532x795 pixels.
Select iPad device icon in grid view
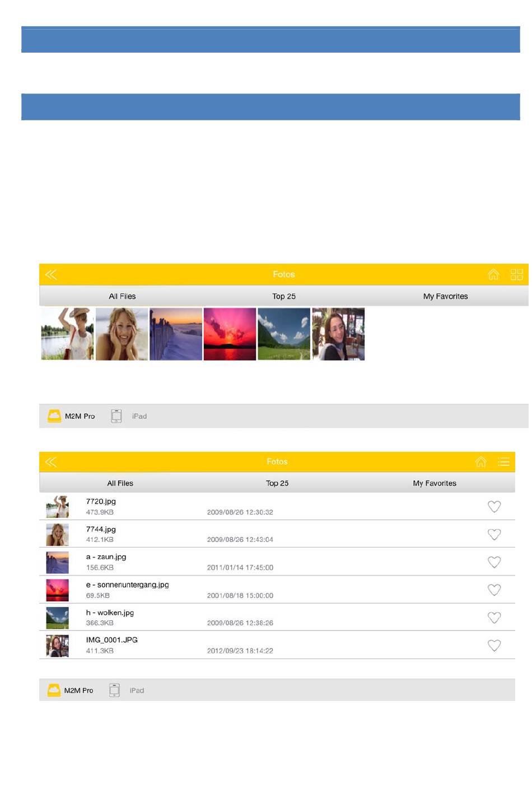click(116, 416)
